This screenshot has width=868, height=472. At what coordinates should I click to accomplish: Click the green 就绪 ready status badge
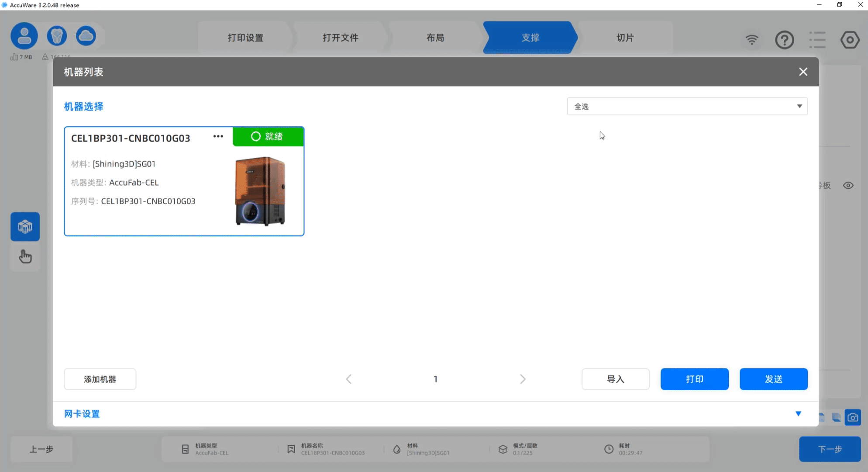(x=268, y=136)
